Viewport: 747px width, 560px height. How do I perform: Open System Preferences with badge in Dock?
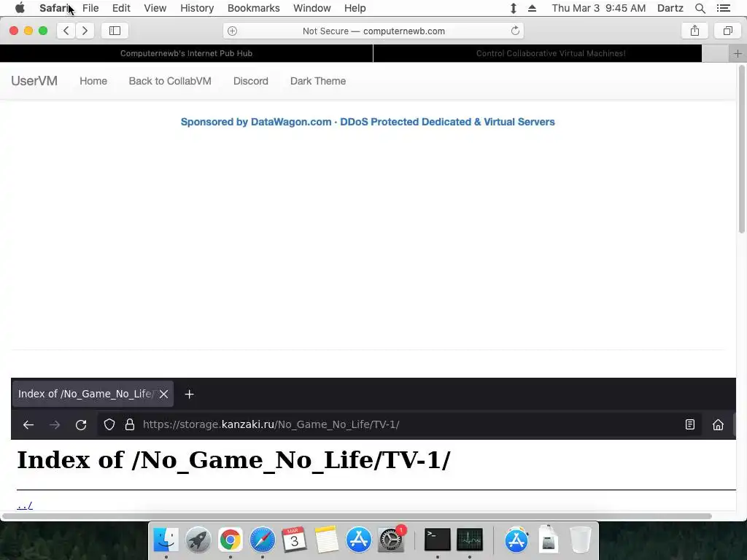(391, 540)
